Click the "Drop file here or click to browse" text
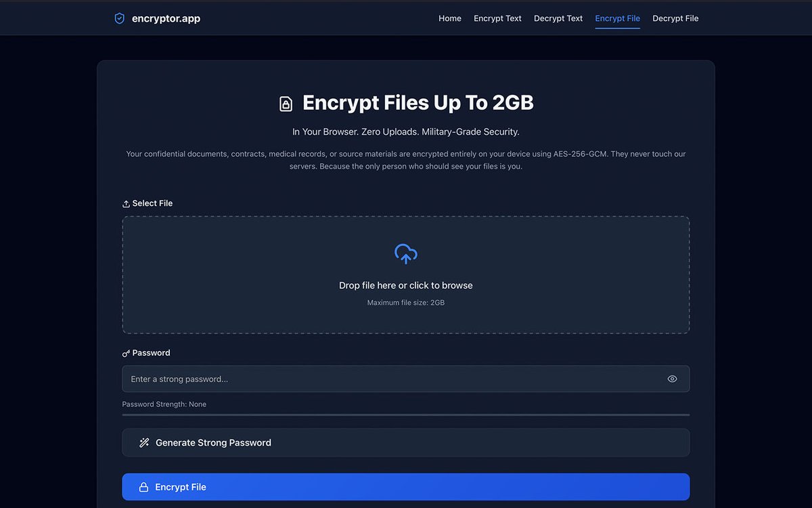812x508 pixels. [x=406, y=285]
